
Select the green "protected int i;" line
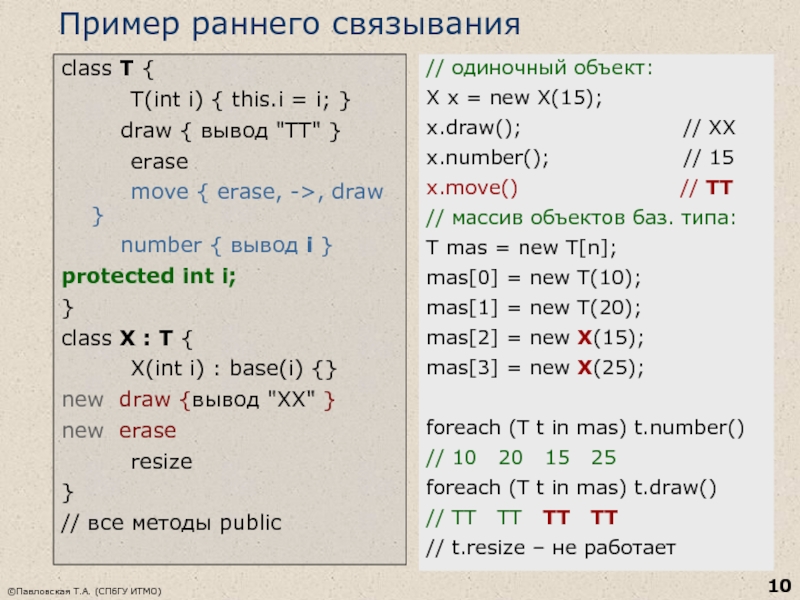[x=149, y=277]
